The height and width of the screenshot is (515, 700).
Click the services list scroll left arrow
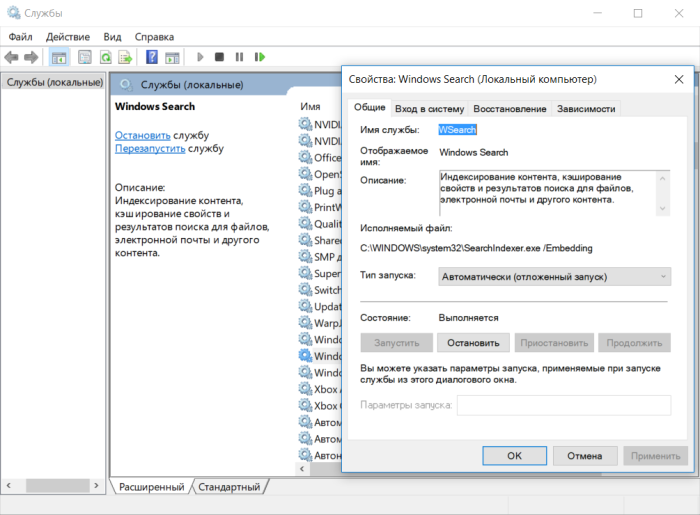(302, 469)
